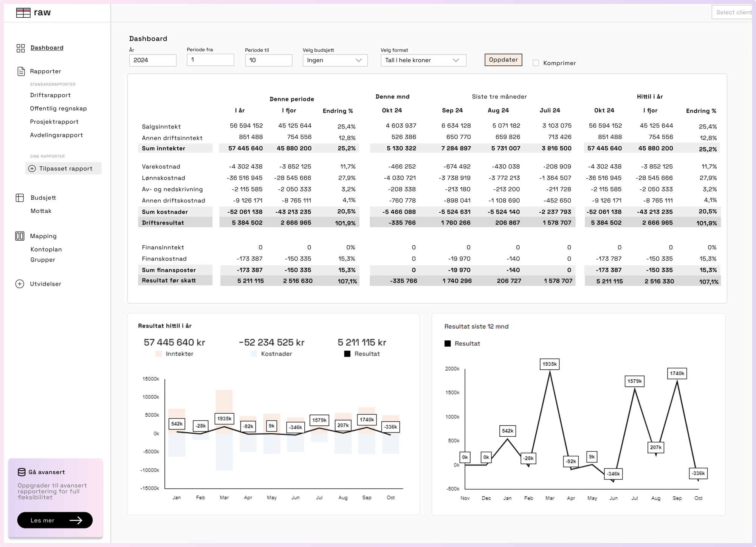Click the År input field
Viewport: 756px width, 547px height.
tap(153, 60)
